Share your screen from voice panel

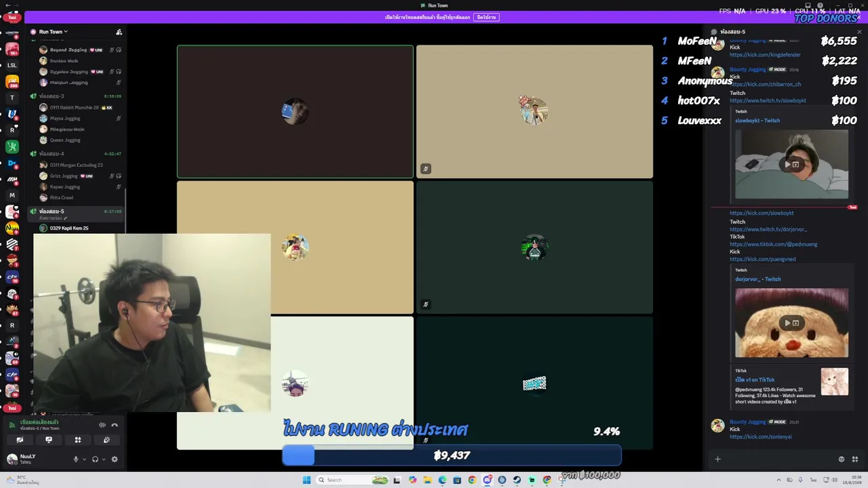(49, 440)
